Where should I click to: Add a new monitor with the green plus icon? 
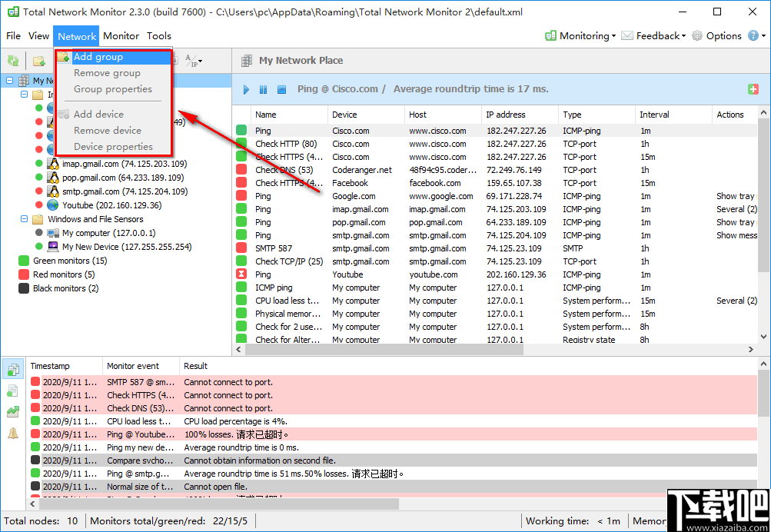[753, 88]
